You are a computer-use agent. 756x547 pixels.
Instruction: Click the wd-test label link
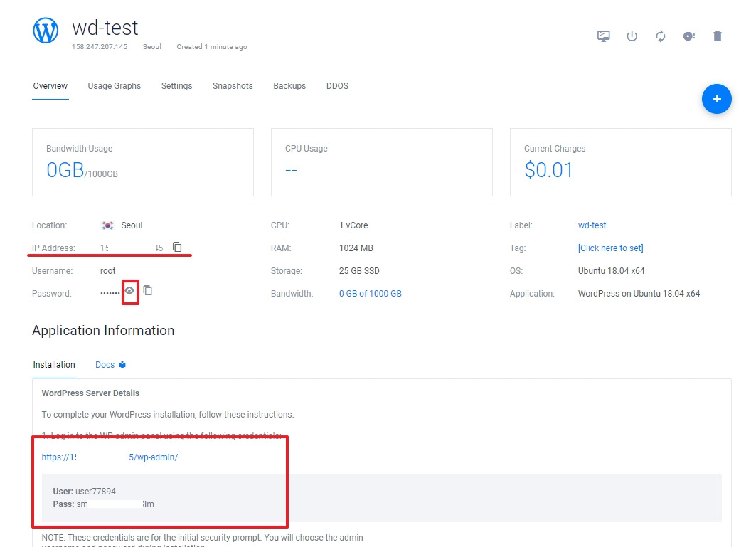(592, 225)
